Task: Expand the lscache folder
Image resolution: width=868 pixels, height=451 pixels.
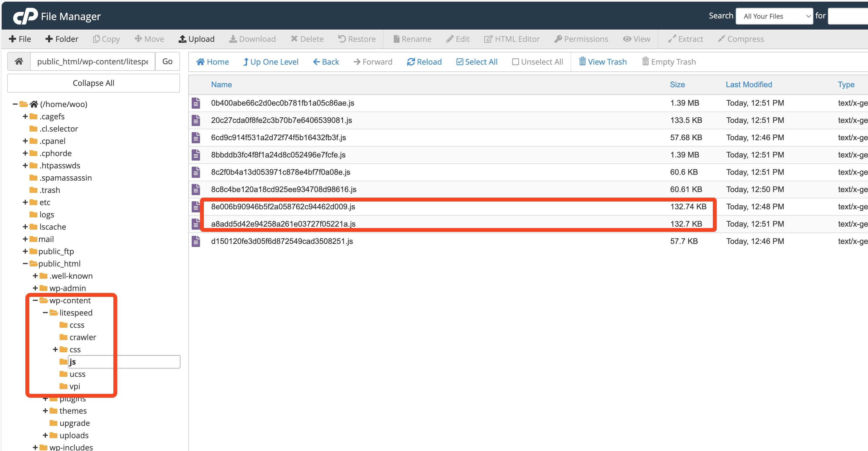Action: (25, 227)
